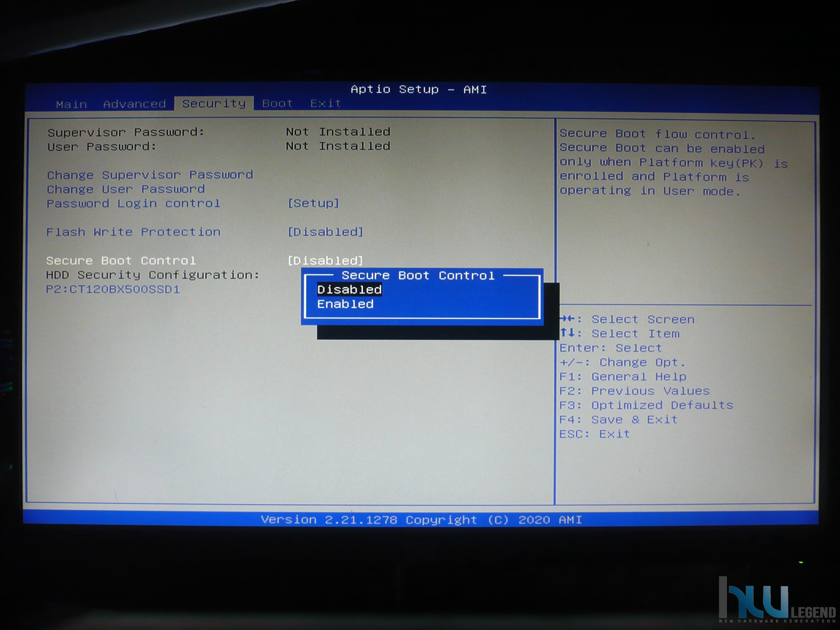Select the Security tab
This screenshot has height=630, width=840.
click(214, 103)
